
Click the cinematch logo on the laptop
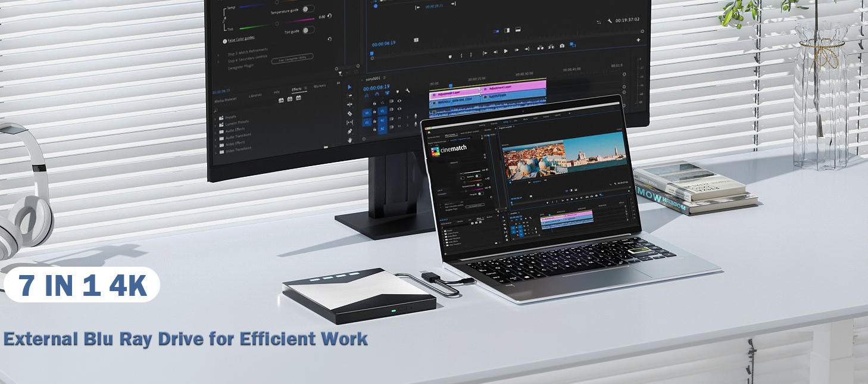click(451, 149)
